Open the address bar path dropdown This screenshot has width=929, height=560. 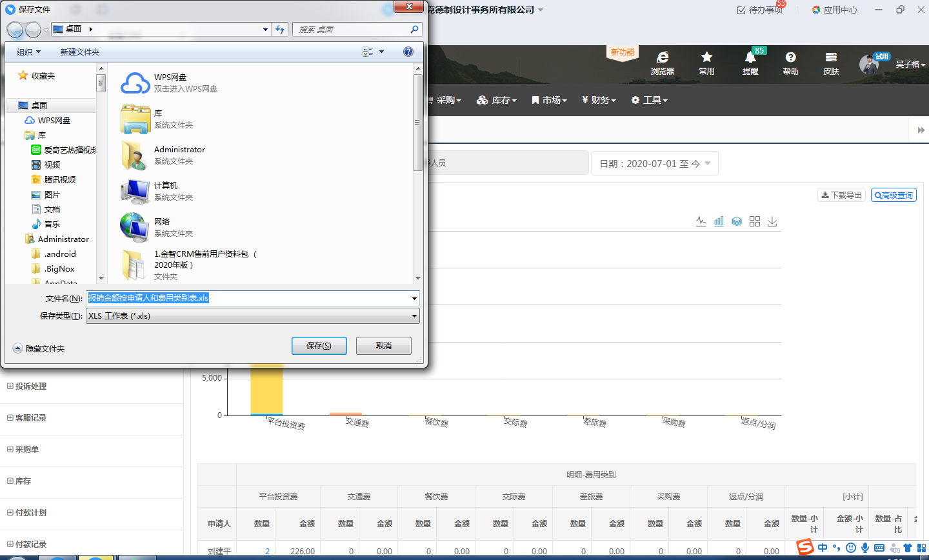coord(265,29)
